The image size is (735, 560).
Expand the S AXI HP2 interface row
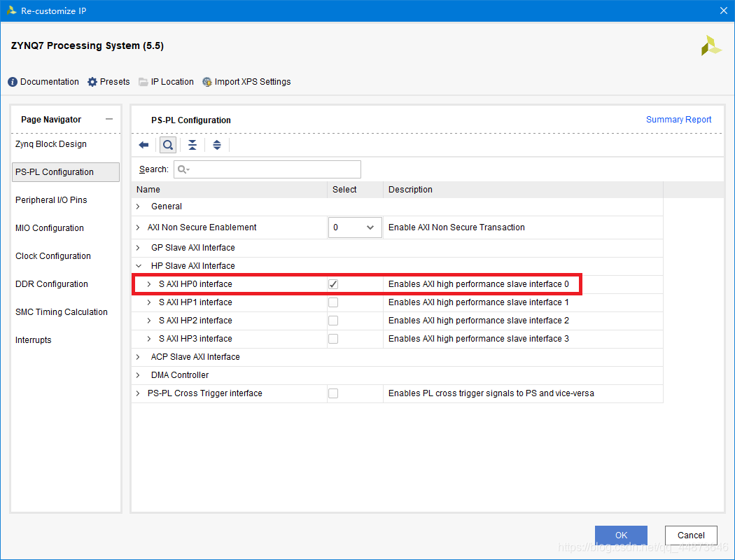click(x=149, y=321)
